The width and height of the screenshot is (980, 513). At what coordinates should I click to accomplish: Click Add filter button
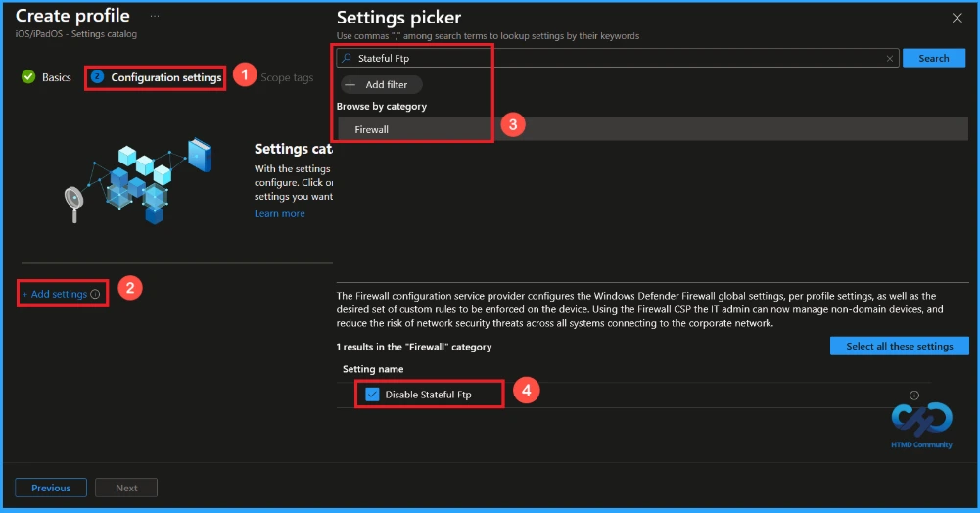pyautogui.click(x=381, y=84)
